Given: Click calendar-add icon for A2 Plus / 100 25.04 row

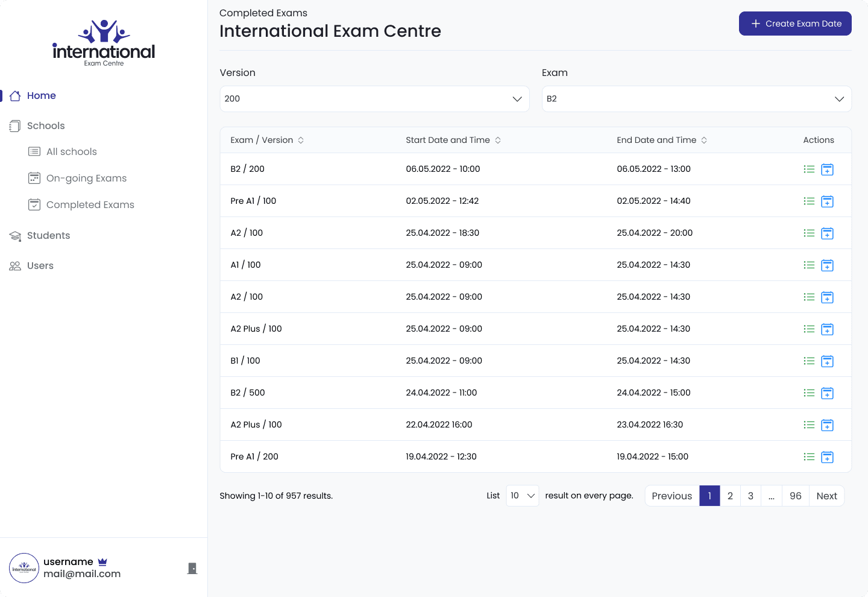Looking at the screenshot, I should [828, 329].
